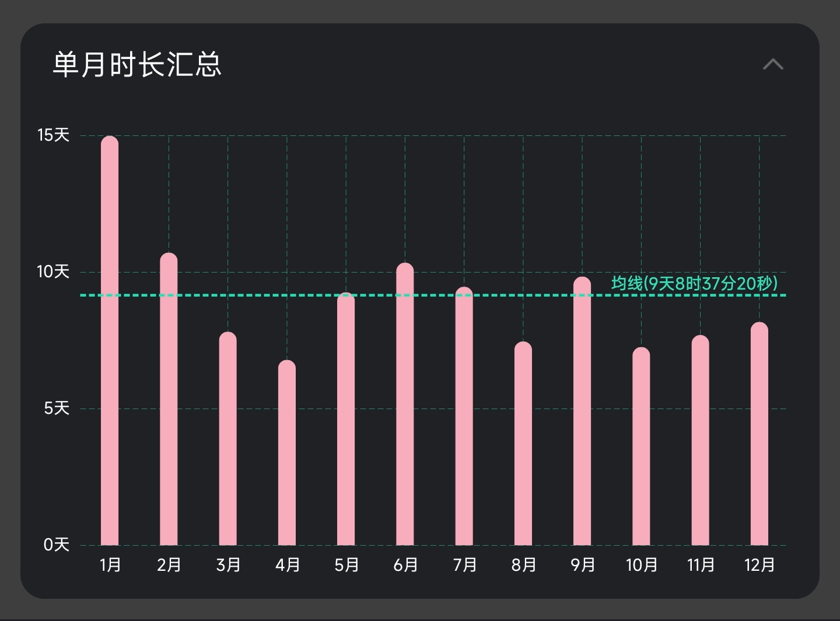The width and height of the screenshot is (840, 621).
Task: Click the 均线 average line label
Action: [694, 284]
